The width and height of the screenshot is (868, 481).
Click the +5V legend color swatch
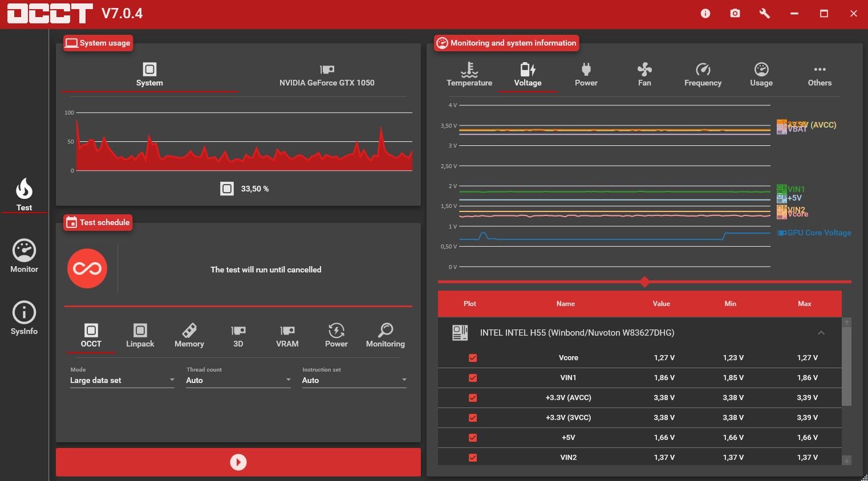click(x=781, y=198)
